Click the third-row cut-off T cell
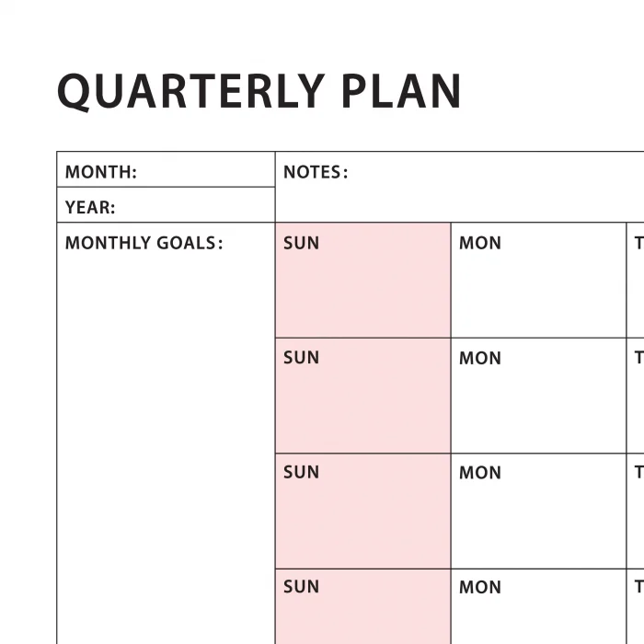 [637, 515]
